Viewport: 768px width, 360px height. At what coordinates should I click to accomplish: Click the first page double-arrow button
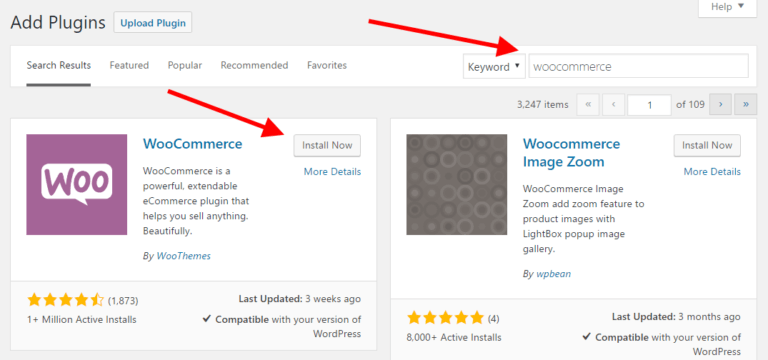click(588, 104)
